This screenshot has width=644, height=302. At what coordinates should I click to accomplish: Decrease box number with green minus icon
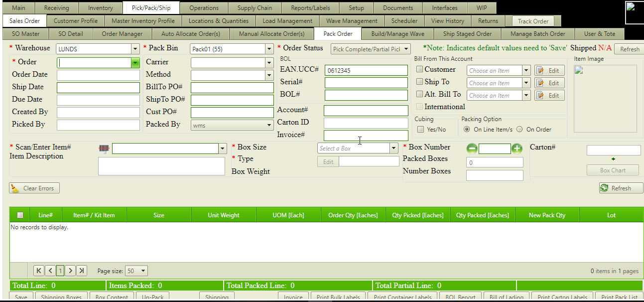pos(472,149)
